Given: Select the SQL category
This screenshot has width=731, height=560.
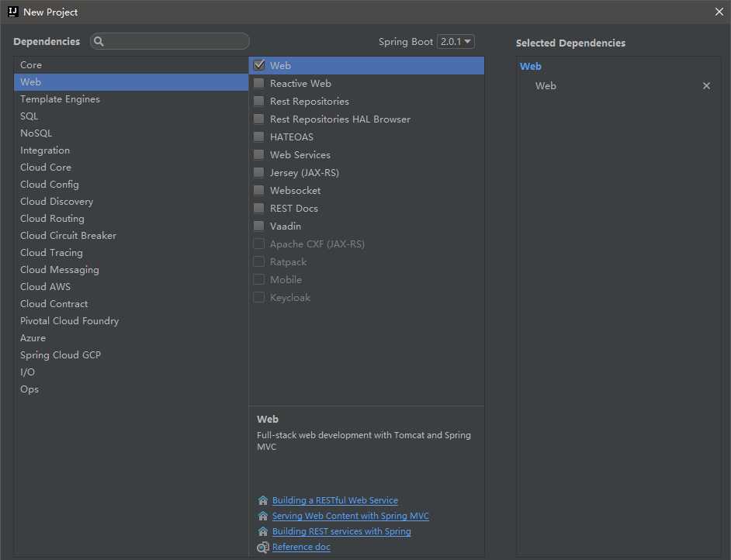Looking at the screenshot, I should pos(131,116).
